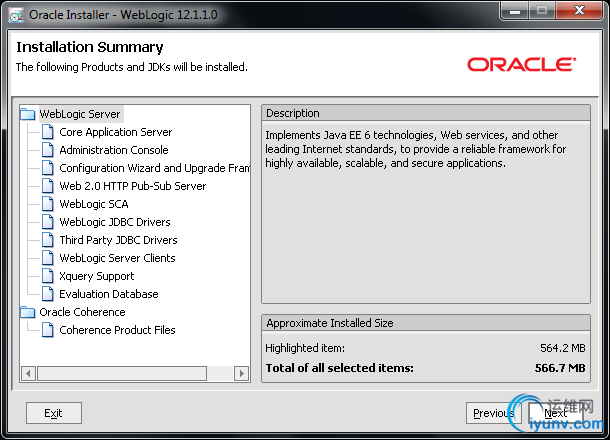The width and height of the screenshot is (610, 440).
Task: Click the Previous button
Action: [493, 413]
